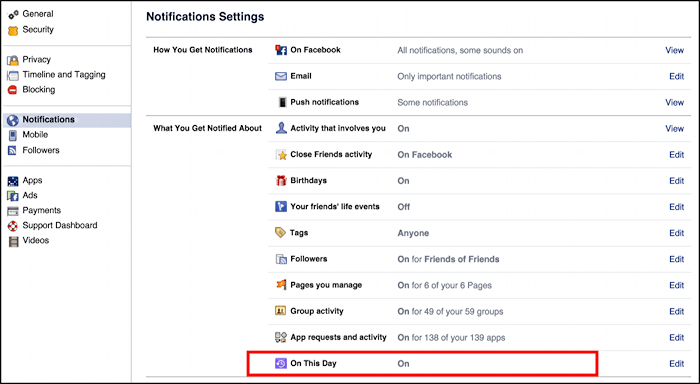
Task: Click the Group activity icon
Action: (280, 311)
